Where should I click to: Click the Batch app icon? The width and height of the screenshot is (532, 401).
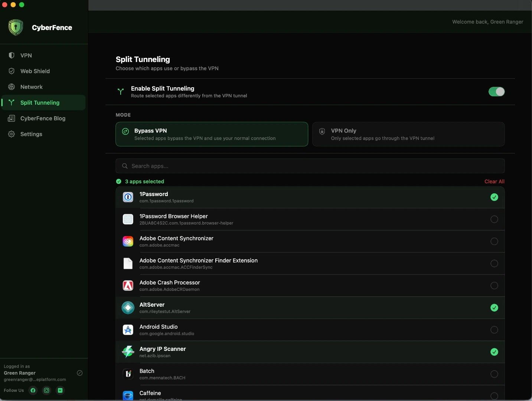click(128, 374)
